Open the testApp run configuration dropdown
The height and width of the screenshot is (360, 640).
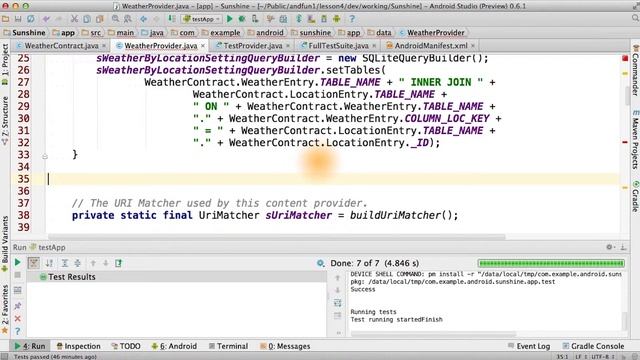click(202, 19)
